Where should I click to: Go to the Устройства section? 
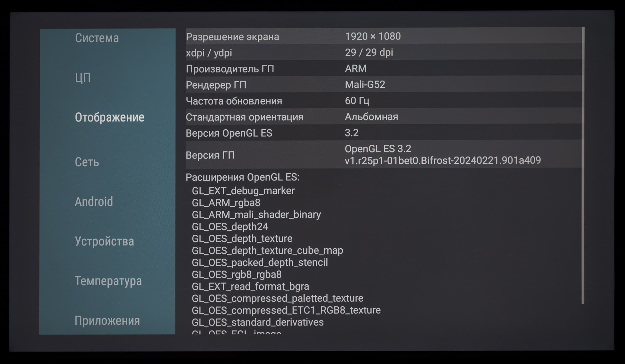click(x=104, y=241)
